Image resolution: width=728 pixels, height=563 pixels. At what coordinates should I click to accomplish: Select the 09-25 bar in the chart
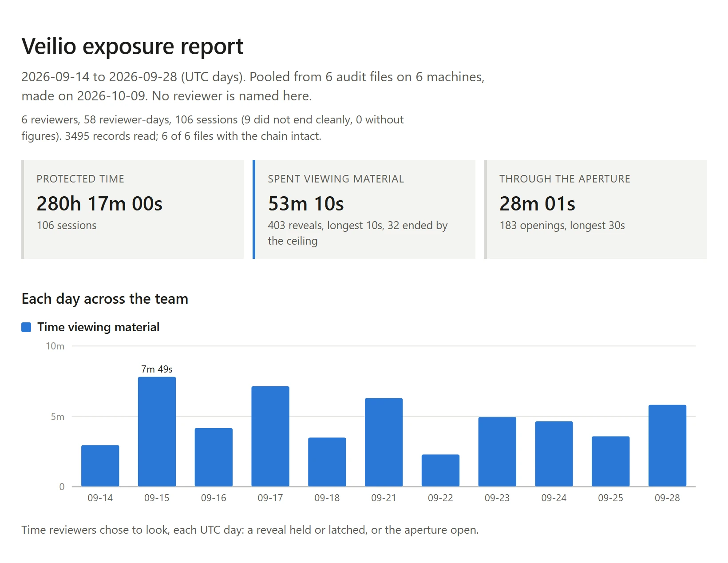[x=610, y=461]
